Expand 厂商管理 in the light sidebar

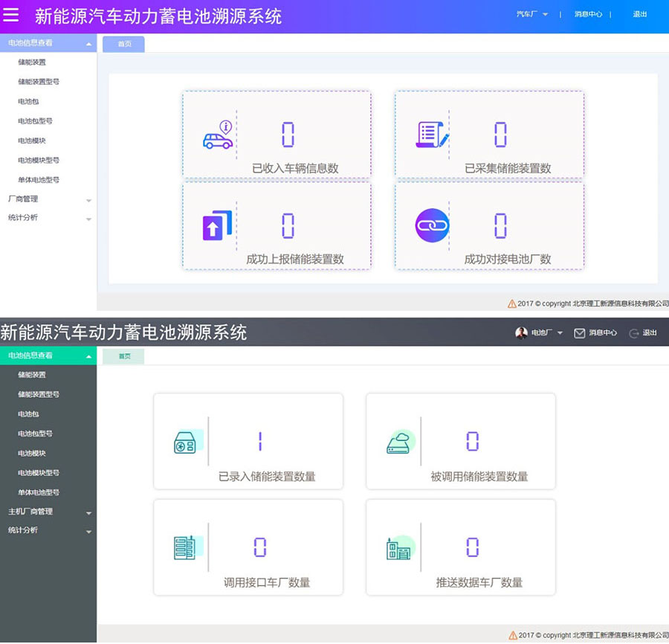48,199
